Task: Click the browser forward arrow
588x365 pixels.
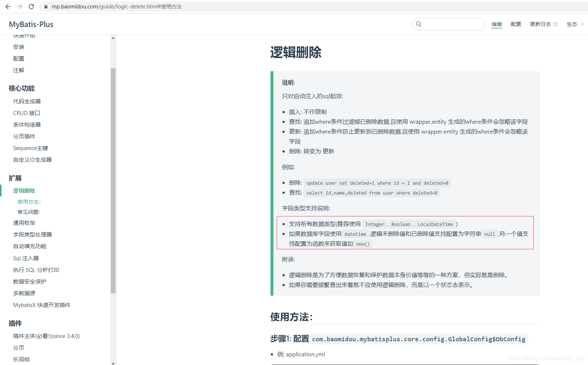Action: pos(20,7)
